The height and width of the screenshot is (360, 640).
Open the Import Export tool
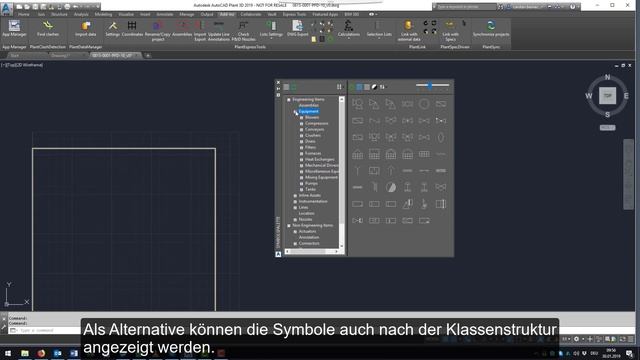[200, 31]
